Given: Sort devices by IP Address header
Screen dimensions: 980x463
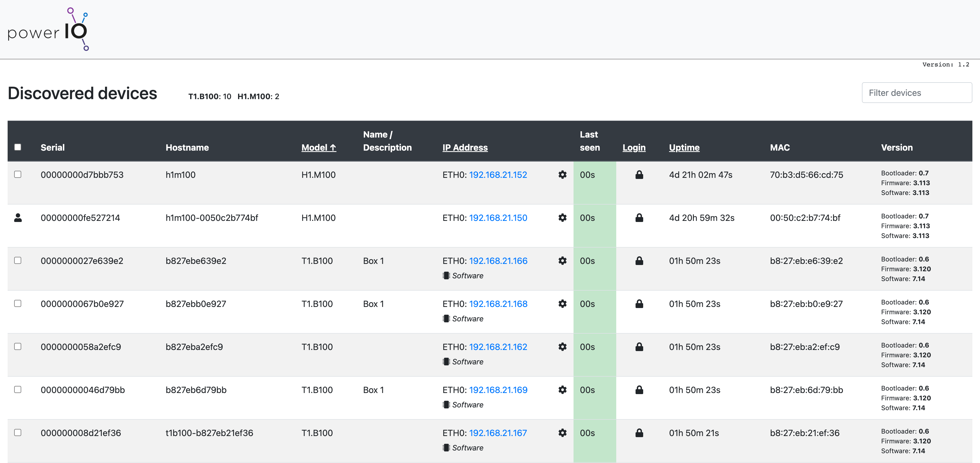Looking at the screenshot, I should click(464, 147).
